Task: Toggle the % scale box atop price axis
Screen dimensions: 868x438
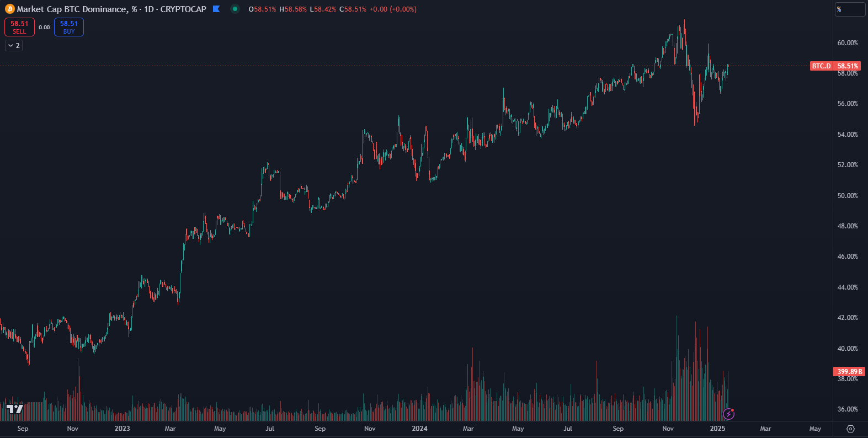Action: (850, 9)
